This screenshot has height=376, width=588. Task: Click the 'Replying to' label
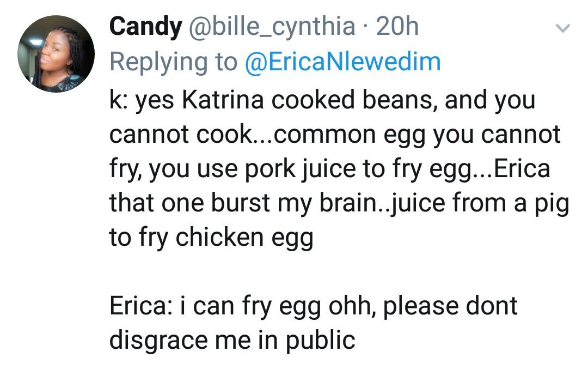(174, 62)
